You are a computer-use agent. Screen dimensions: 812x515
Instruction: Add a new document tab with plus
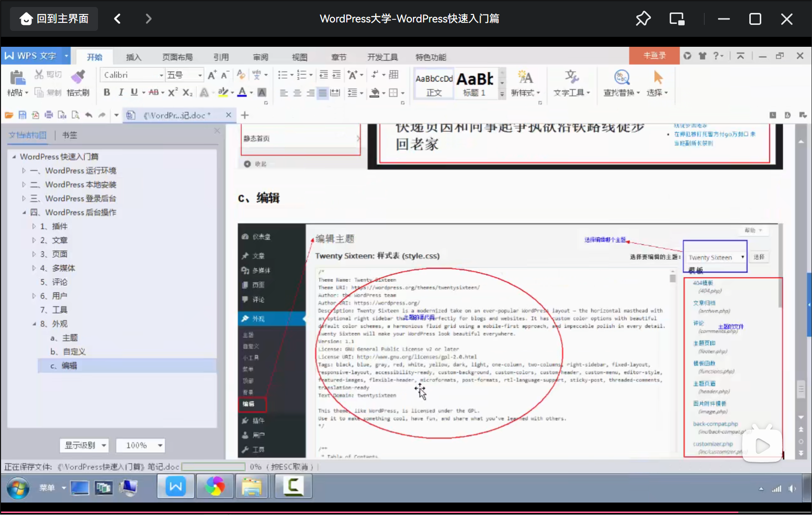tap(245, 115)
